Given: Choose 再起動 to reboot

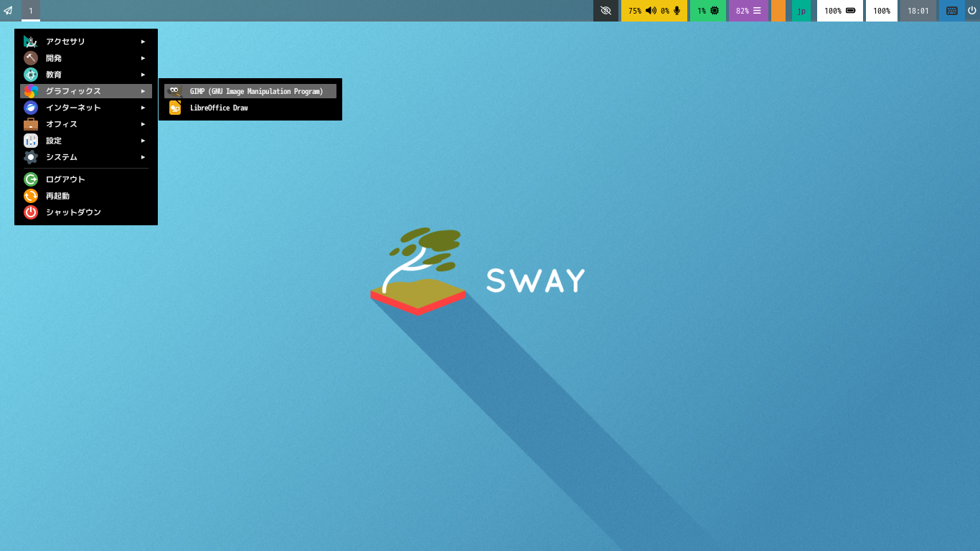Looking at the screenshot, I should pyautogui.click(x=86, y=196).
